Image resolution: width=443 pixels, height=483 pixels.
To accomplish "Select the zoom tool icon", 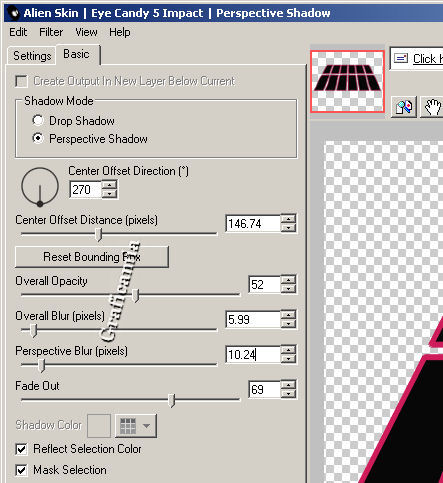I will [404, 107].
